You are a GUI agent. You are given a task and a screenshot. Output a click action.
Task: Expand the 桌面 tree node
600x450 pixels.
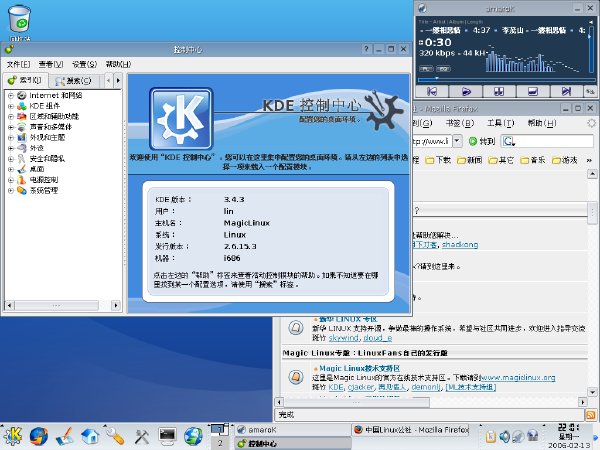coord(11,169)
